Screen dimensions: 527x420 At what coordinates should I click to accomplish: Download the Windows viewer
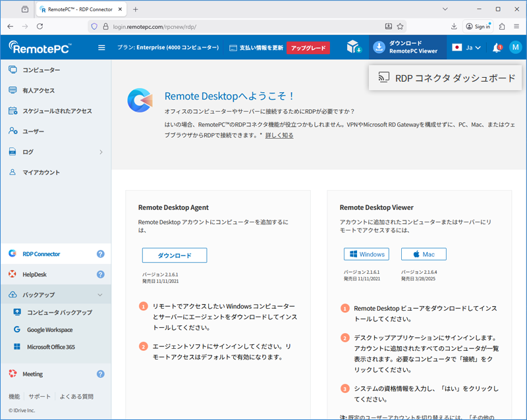point(366,254)
